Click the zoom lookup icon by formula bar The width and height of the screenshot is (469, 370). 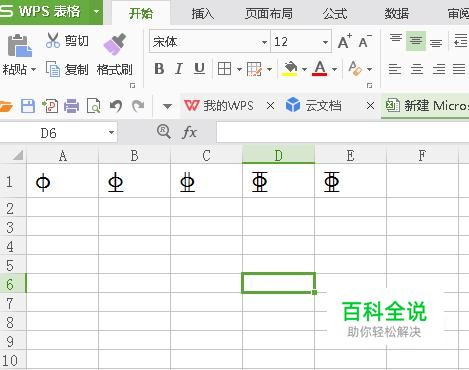(x=164, y=132)
